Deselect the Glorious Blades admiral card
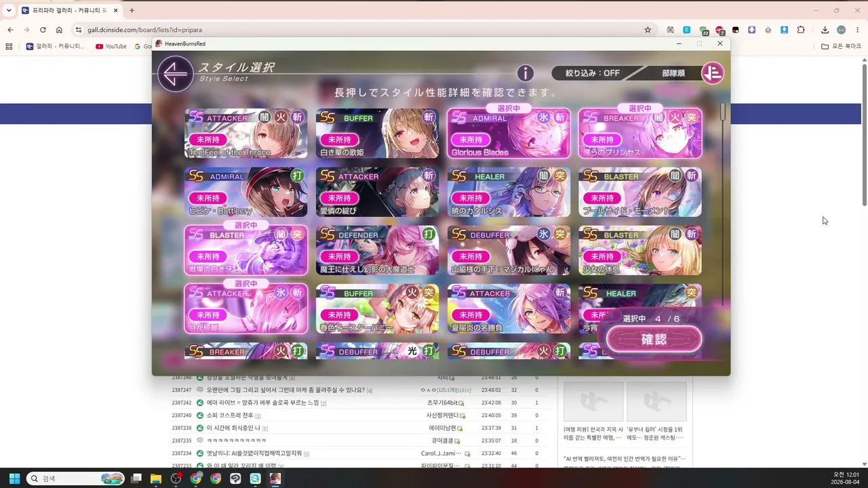This screenshot has height=488, width=868. (509, 134)
